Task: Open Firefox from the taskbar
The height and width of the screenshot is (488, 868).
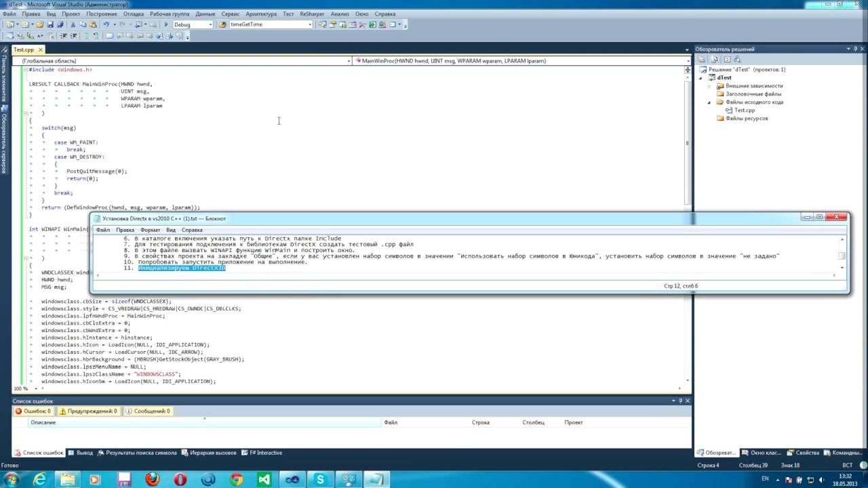Action: 152,479
